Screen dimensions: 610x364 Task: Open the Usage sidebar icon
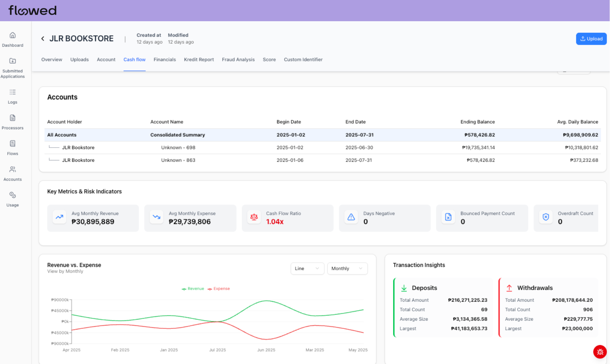click(x=13, y=196)
